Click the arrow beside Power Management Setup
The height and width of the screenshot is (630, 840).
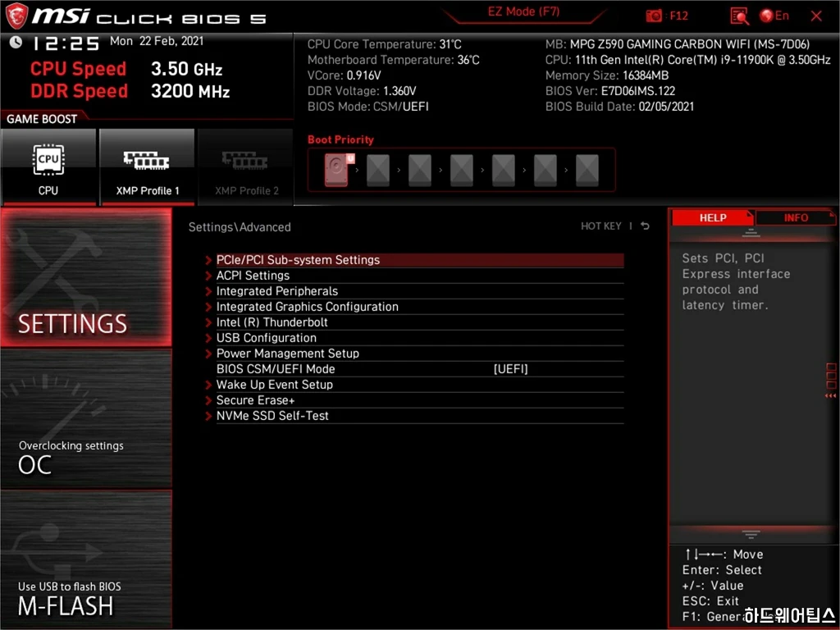pyautogui.click(x=208, y=354)
